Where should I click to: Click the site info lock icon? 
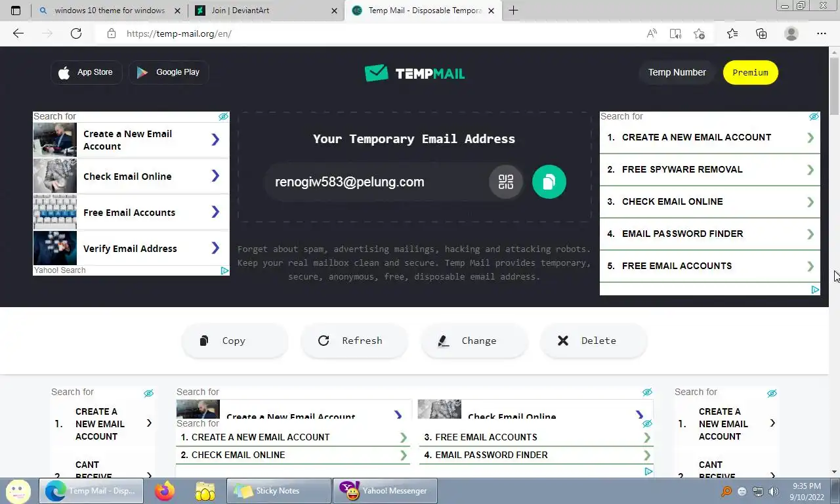click(112, 33)
